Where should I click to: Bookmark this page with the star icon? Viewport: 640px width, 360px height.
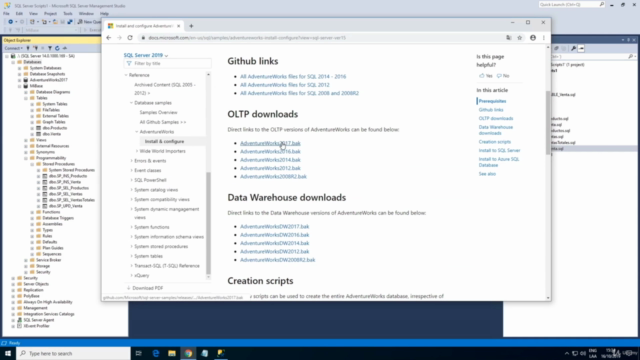[520, 38]
